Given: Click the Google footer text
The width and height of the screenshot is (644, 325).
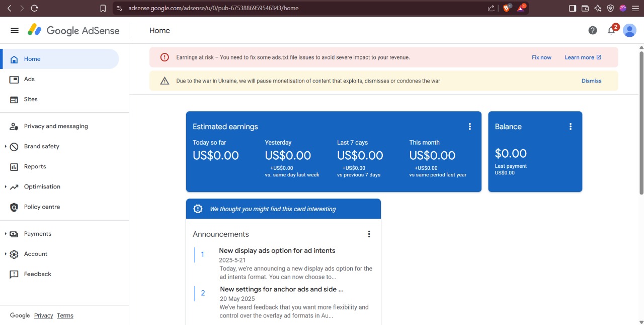Looking at the screenshot, I should click(x=20, y=315).
